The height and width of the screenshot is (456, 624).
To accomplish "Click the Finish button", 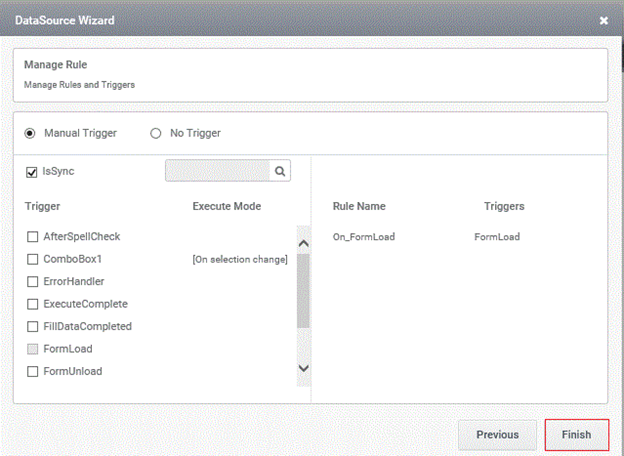I will [577, 435].
